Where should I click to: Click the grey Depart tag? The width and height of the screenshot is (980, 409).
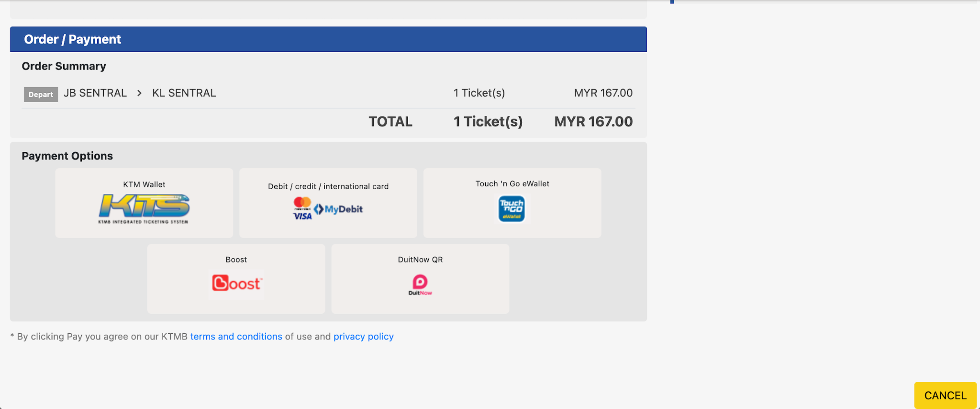click(41, 94)
